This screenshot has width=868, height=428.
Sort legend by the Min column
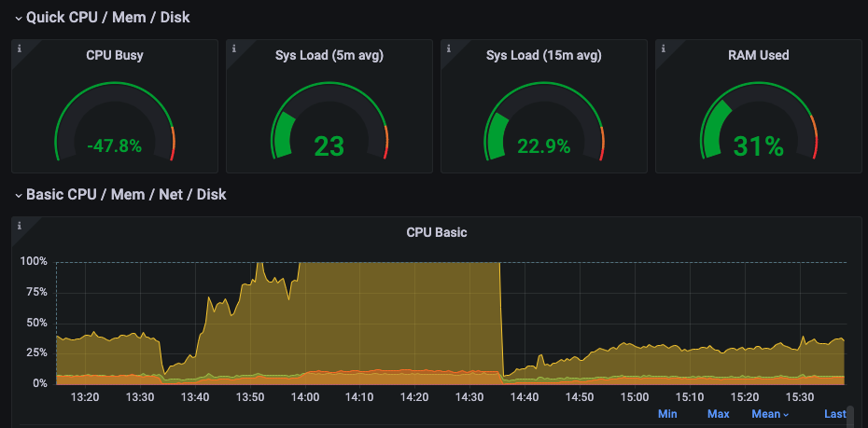667,414
